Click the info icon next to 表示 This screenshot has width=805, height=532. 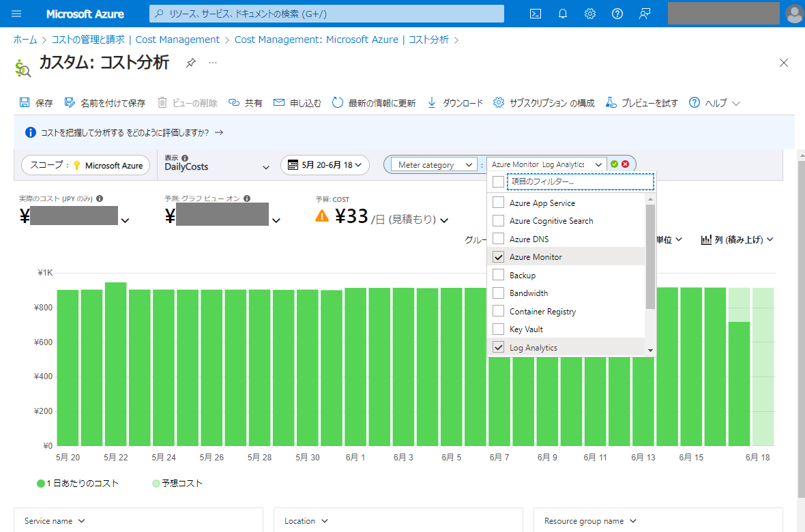coord(185,158)
